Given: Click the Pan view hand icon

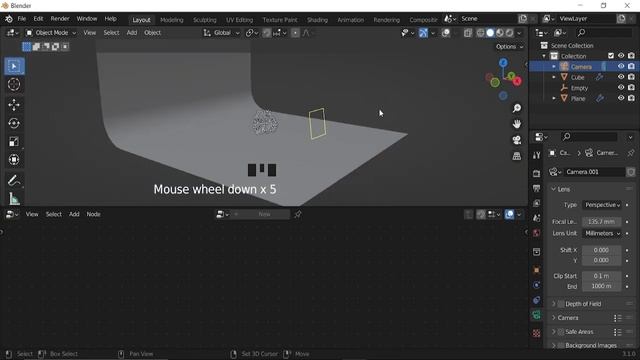Looking at the screenshot, I should (x=517, y=124).
